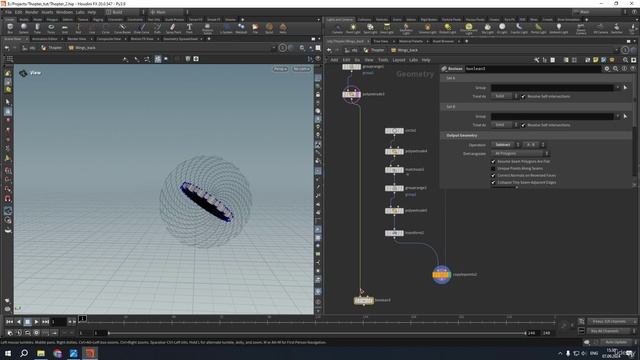Click parameter pane search magnifier icon
Image resolution: width=640 pixels, height=360 pixels.
(616, 69)
